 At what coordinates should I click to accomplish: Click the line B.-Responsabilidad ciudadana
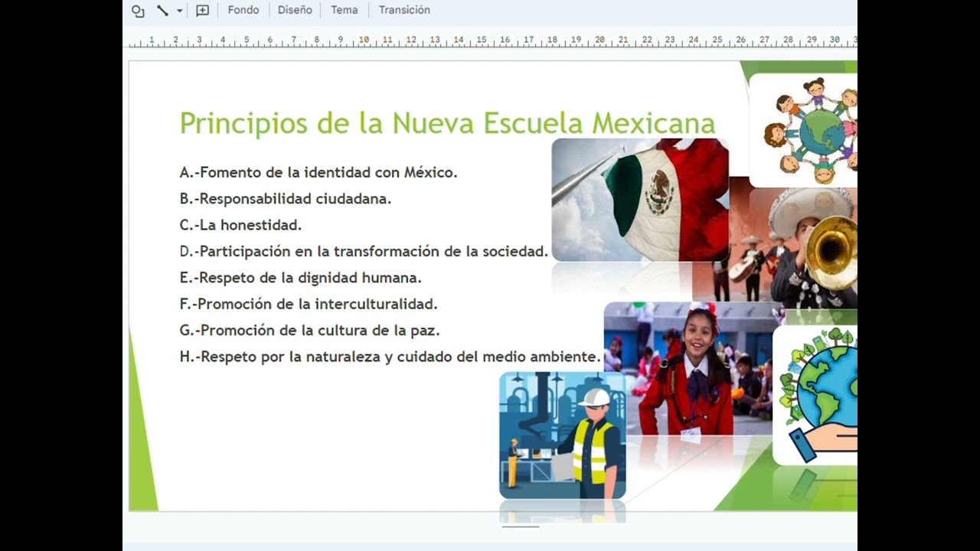click(286, 198)
